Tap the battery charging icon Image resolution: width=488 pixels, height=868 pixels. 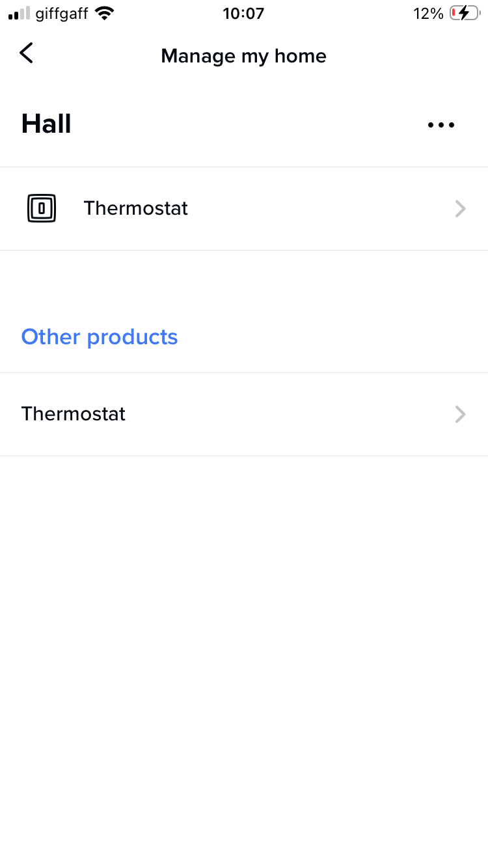click(x=465, y=14)
